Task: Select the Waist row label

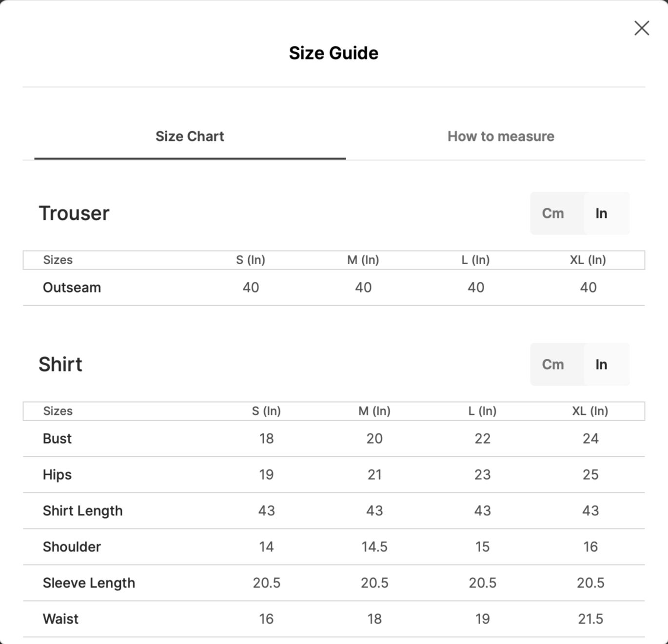Action: point(60,619)
